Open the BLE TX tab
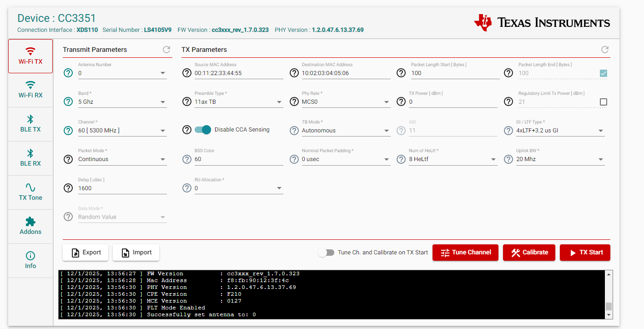 point(30,124)
